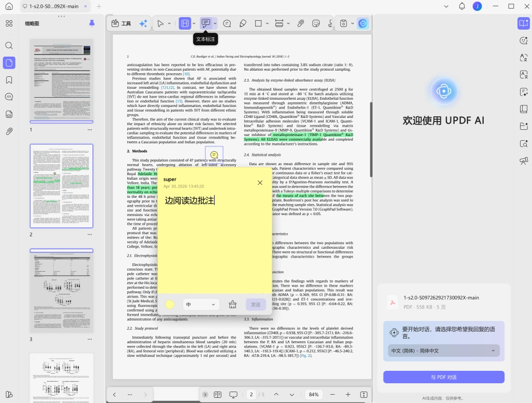Delete the sticky note with trash icon
Viewport: 532px width, 403px height.
pyautogui.click(x=232, y=305)
